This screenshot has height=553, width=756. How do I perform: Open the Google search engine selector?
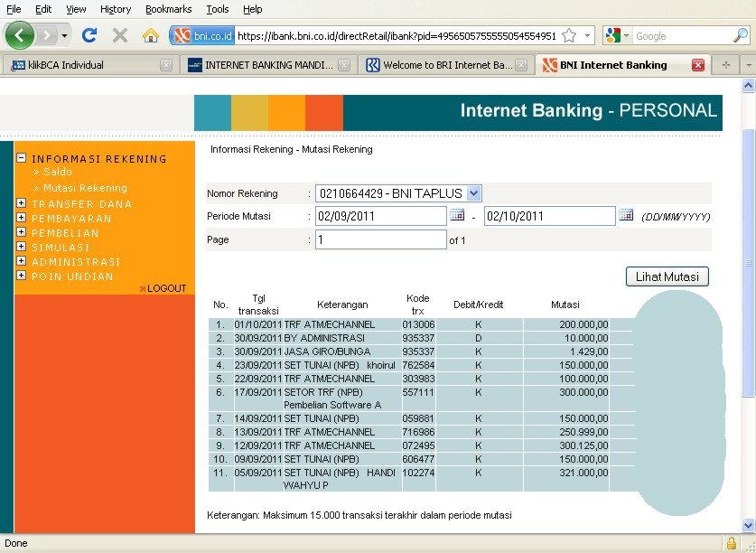tap(617, 36)
